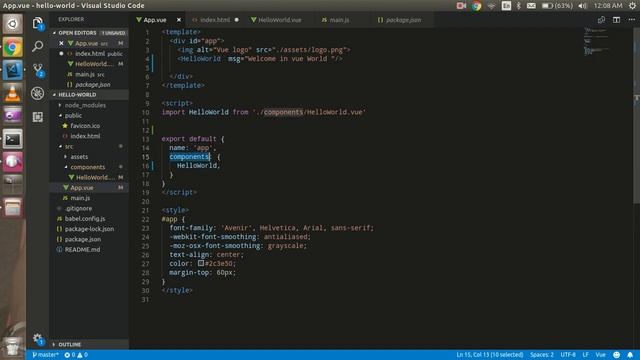Click the battery indicator in top panel
The image size is (640, 360).
click(x=557, y=6)
